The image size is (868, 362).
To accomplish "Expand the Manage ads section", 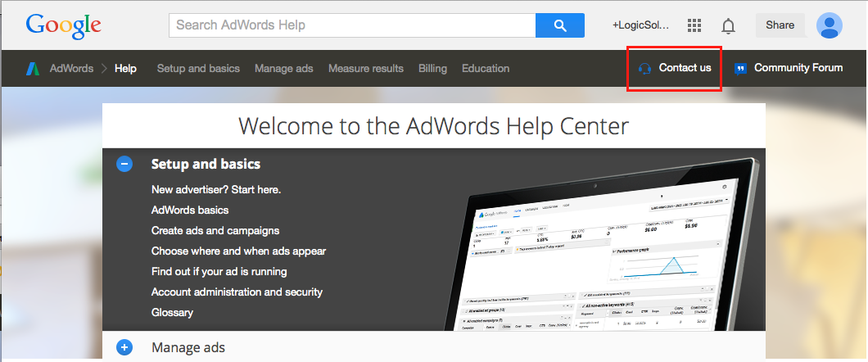I will [x=124, y=347].
